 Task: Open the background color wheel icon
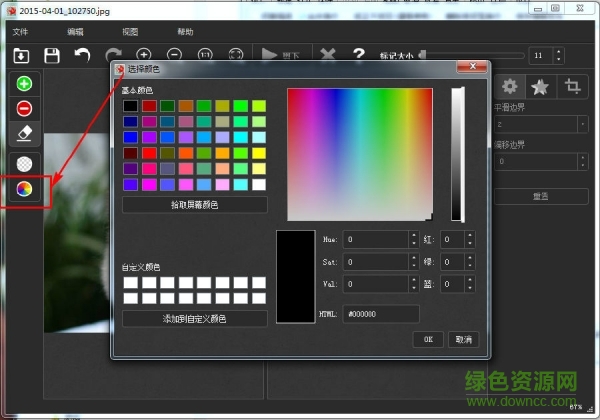[x=24, y=188]
